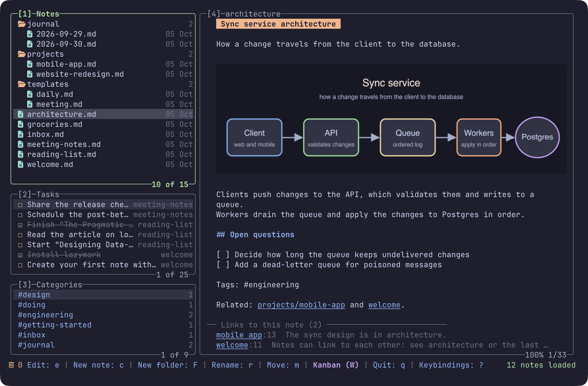The height and width of the screenshot is (386, 588).
Task: Follow the welcome link in Related line
Action: tap(384, 305)
